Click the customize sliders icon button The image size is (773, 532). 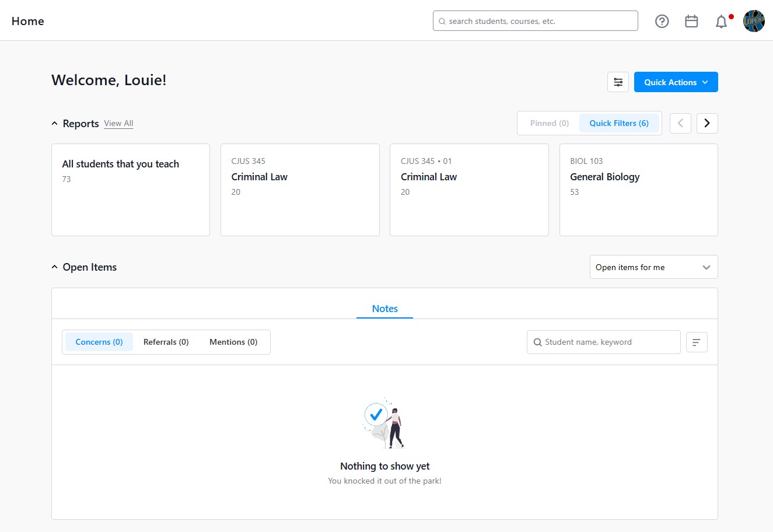618,82
